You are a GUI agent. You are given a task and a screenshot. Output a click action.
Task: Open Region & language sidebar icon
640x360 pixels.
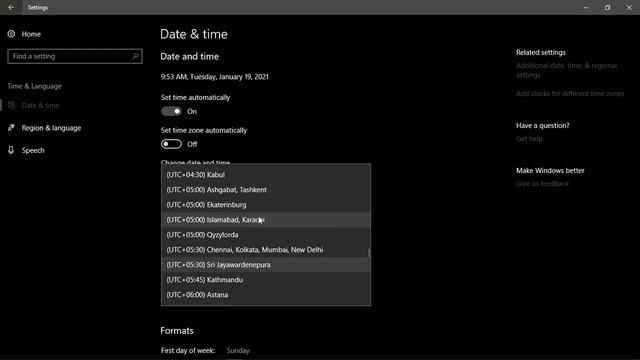pos(11,128)
